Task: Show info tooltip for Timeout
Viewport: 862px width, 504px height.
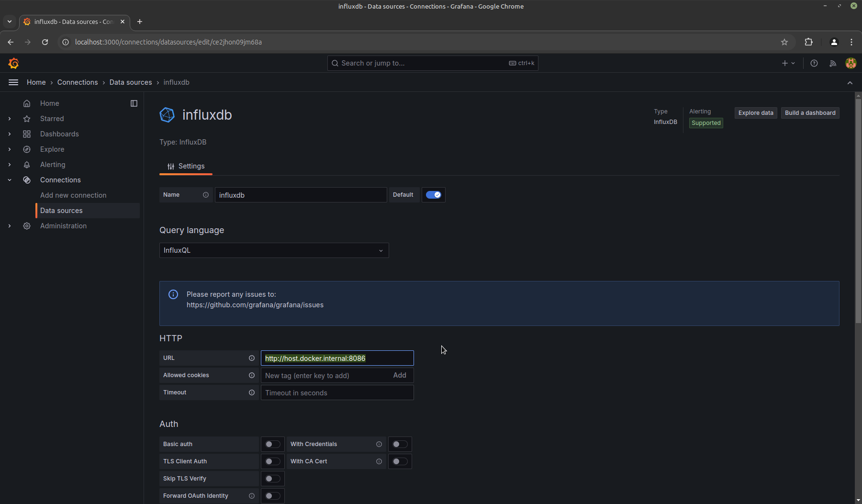Action: tap(252, 392)
